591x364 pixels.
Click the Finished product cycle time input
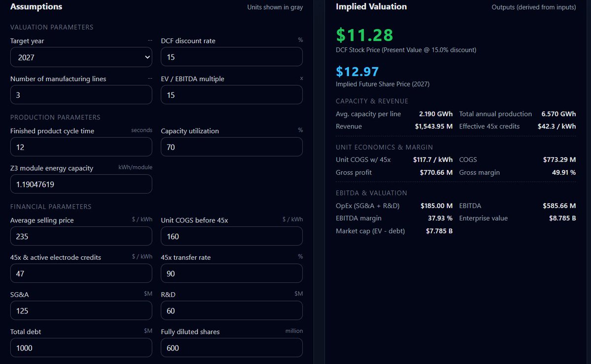(x=81, y=147)
